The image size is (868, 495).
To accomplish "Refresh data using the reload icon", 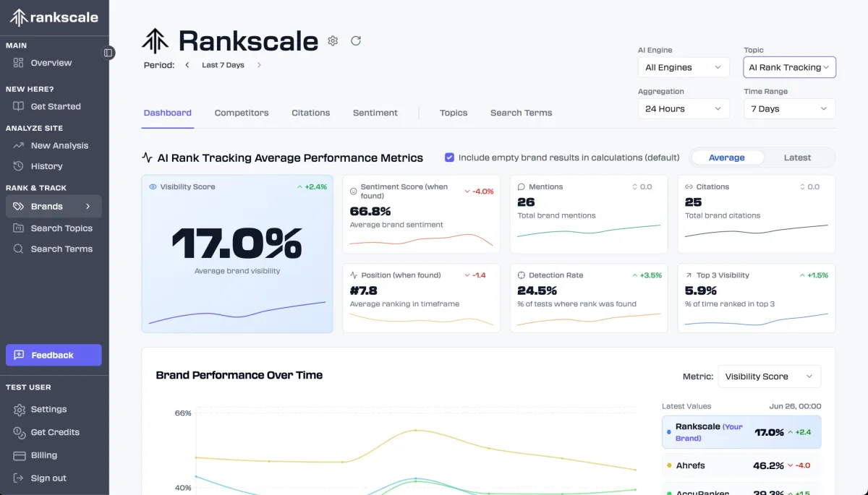I will 355,40.
